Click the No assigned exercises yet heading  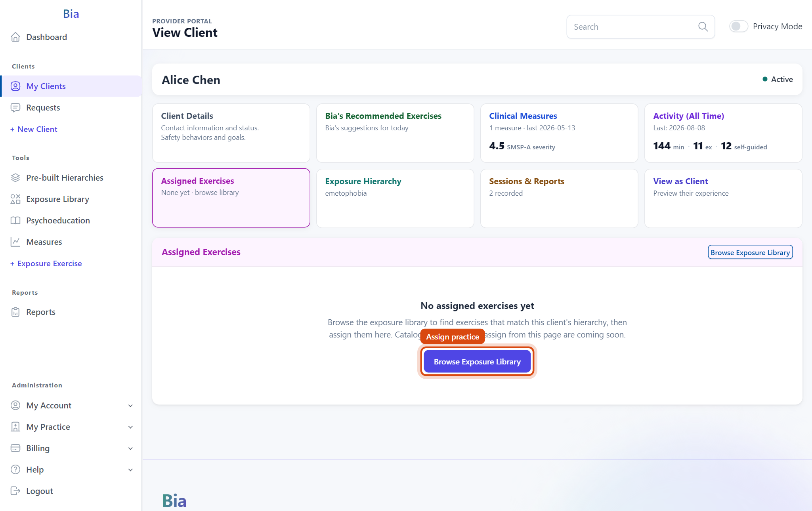(x=477, y=305)
